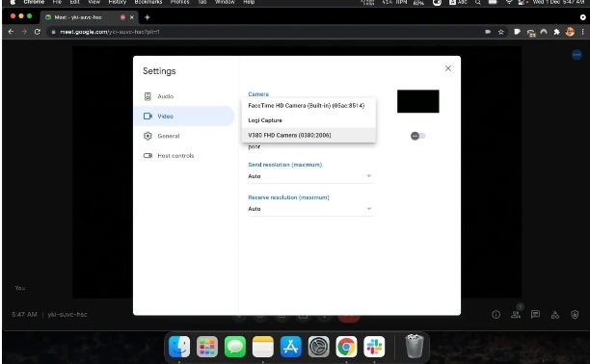Open Finder from the Dock
The width and height of the screenshot is (590, 364).
[179, 347]
